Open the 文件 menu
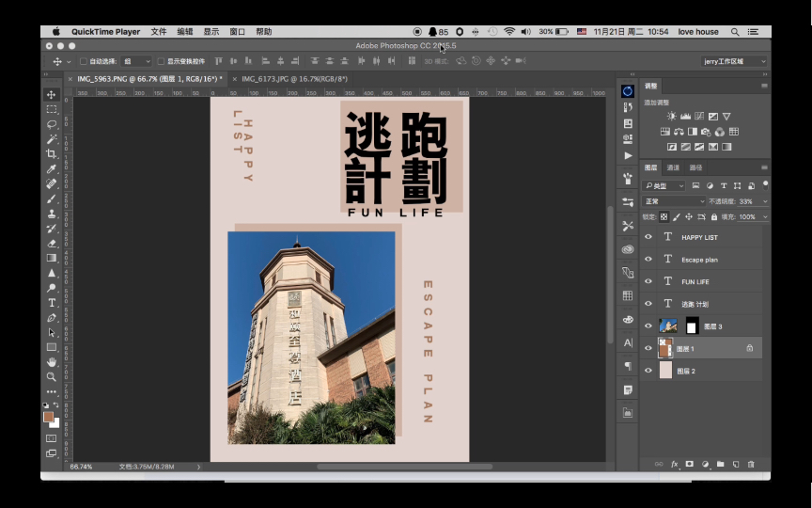This screenshot has height=508, width=812. (x=159, y=32)
